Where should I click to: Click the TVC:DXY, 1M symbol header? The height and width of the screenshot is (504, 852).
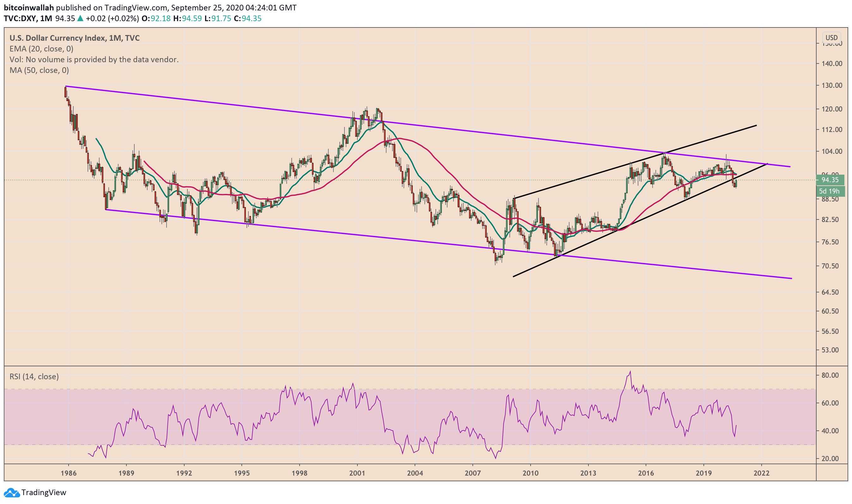28,18
